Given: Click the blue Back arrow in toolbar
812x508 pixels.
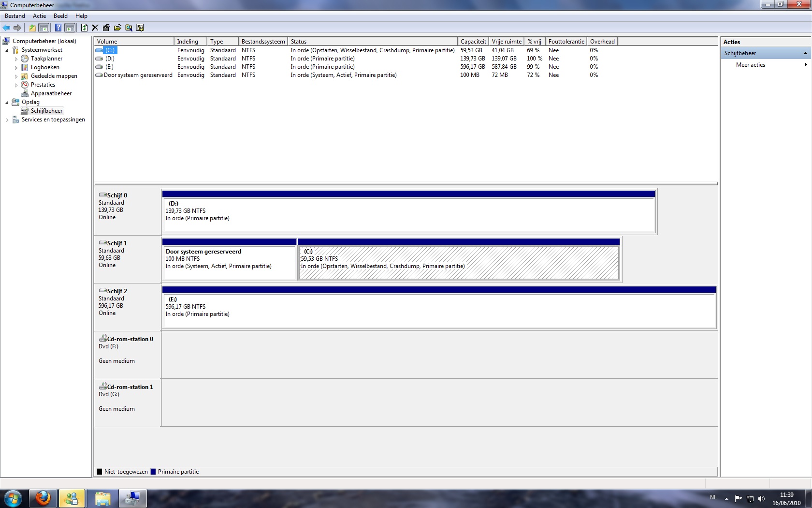Looking at the screenshot, I should pyautogui.click(x=6, y=28).
